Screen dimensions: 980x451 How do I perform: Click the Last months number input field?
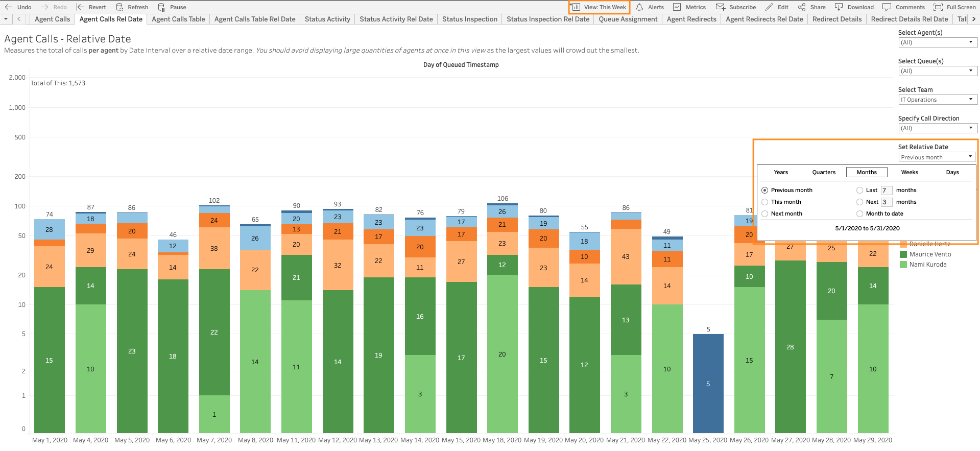point(887,191)
